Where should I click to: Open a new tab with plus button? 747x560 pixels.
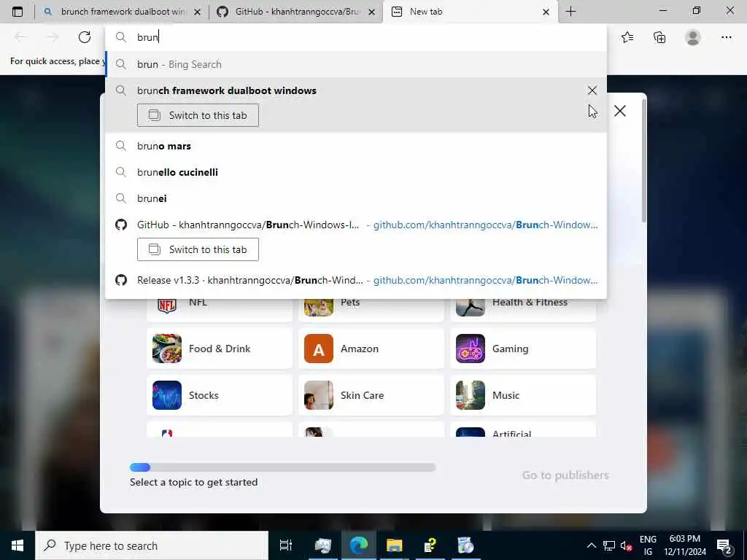point(570,12)
